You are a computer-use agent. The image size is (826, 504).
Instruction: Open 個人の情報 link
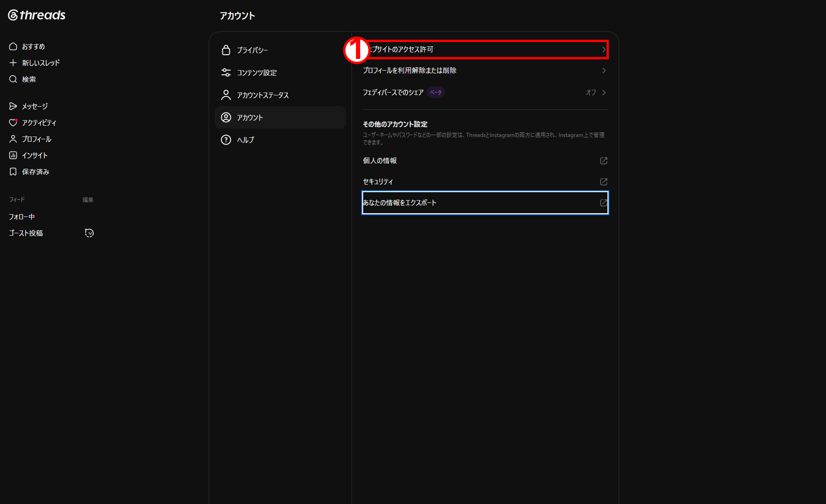click(485, 161)
